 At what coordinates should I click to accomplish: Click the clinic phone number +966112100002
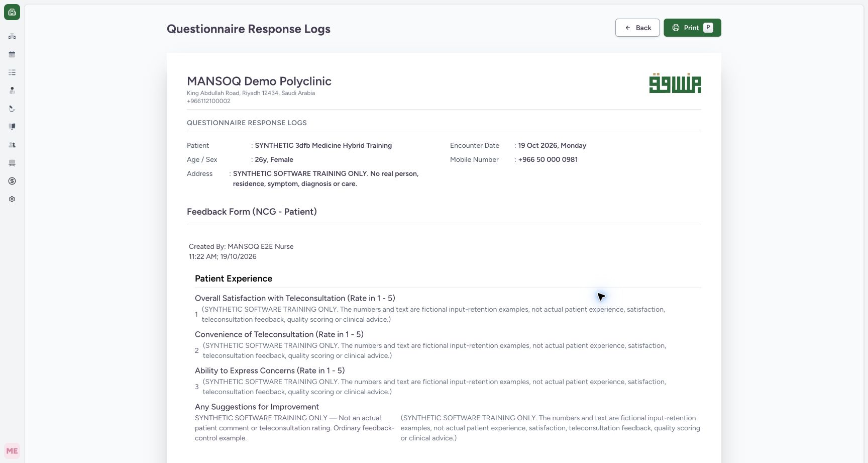pos(208,101)
